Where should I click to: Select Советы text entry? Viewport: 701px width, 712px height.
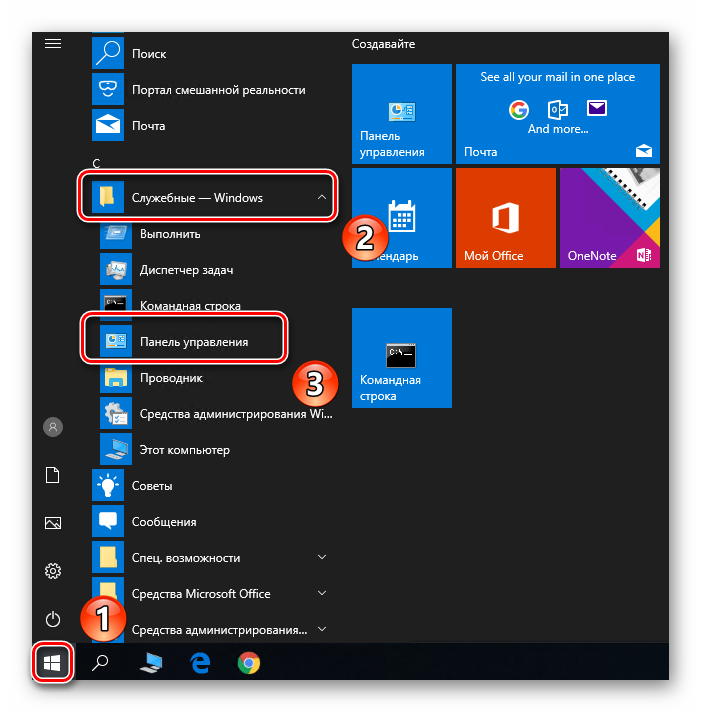152,486
